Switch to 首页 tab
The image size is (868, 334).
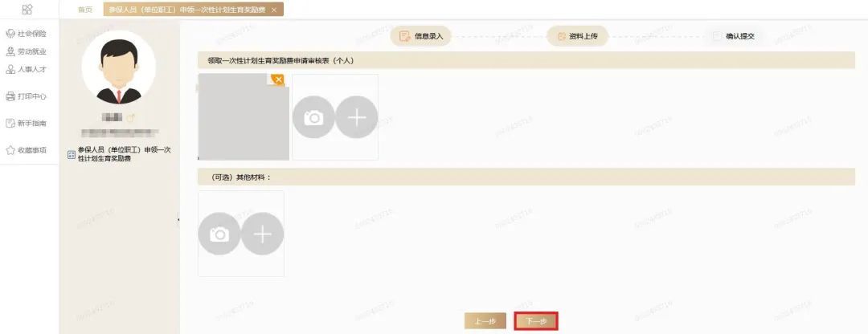[84, 10]
